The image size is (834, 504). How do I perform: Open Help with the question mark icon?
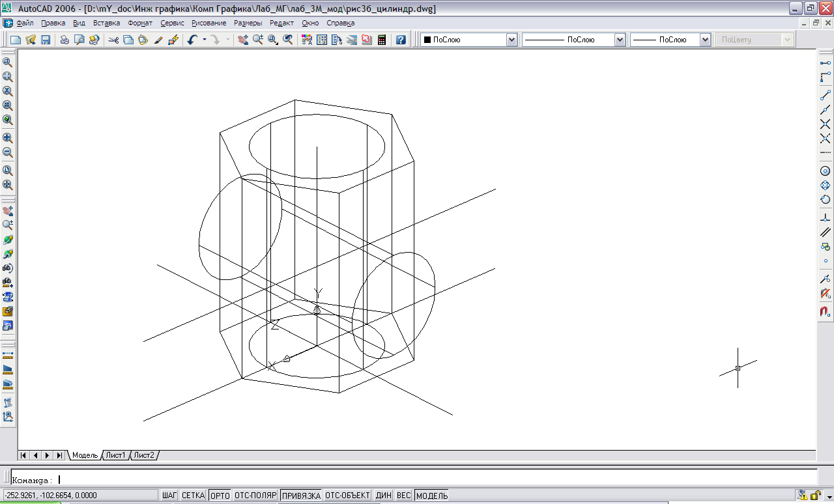point(401,40)
